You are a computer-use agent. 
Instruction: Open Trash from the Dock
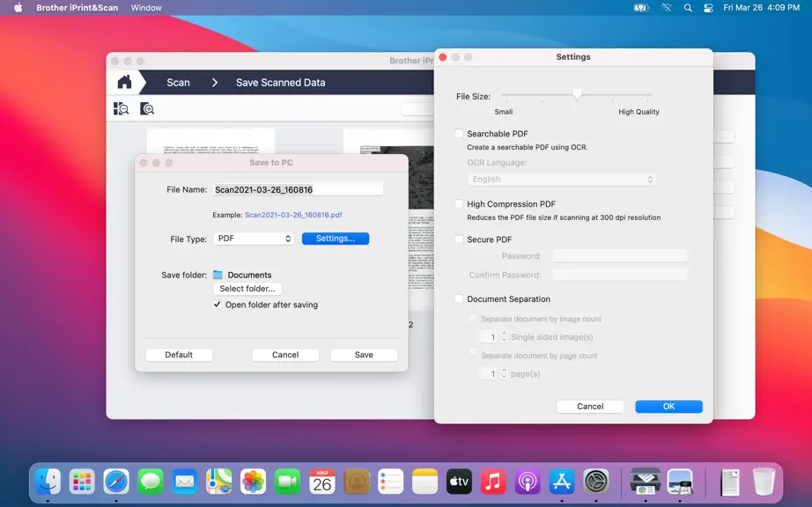(x=764, y=481)
